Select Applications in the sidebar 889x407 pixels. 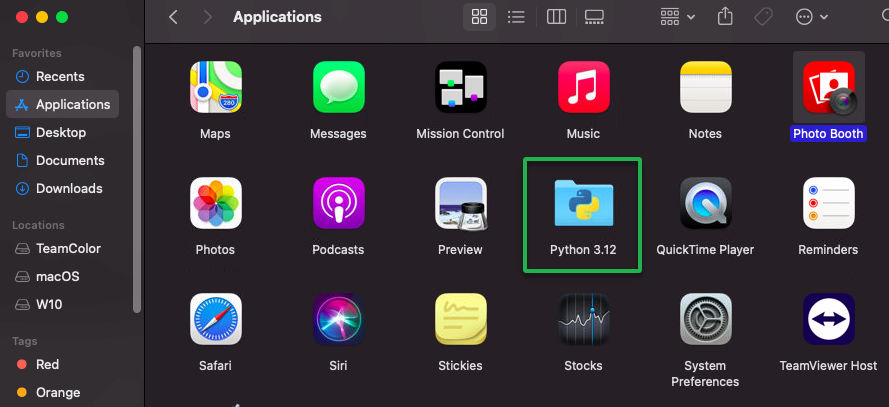(x=62, y=104)
